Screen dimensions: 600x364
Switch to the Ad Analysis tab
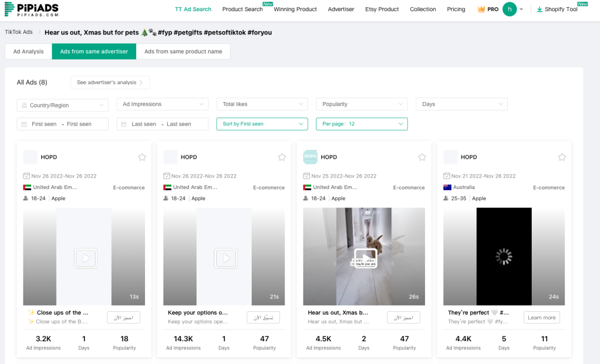27,51
